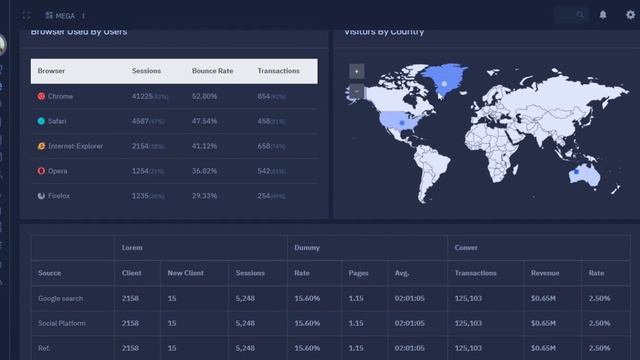Click the Avg. column header
640x360 pixels.
click(x=402, y=273)
